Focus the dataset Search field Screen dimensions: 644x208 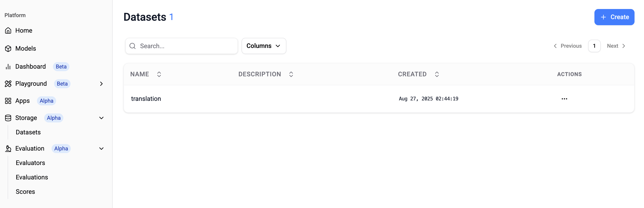click(x=181, y=46)
